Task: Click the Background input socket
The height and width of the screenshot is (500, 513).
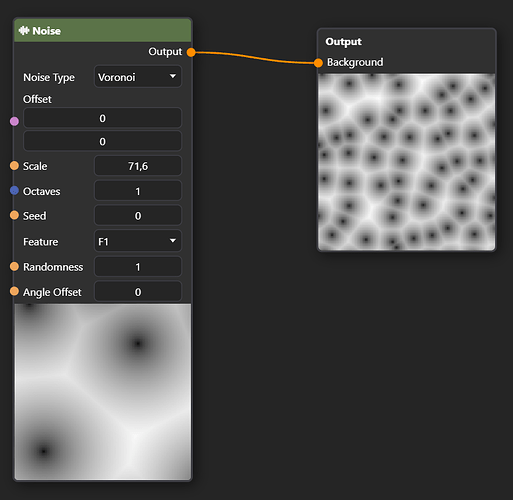Action: (x=318, y=63)
